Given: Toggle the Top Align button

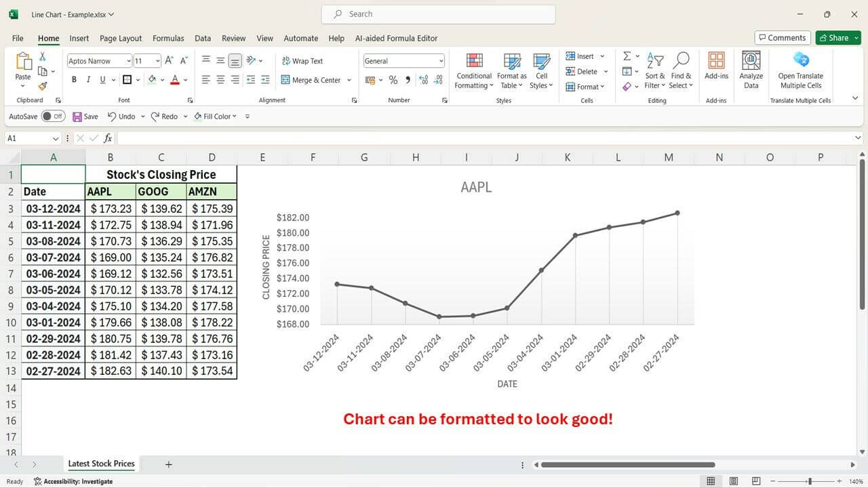Looking at the screenshot, I should 206,60.
